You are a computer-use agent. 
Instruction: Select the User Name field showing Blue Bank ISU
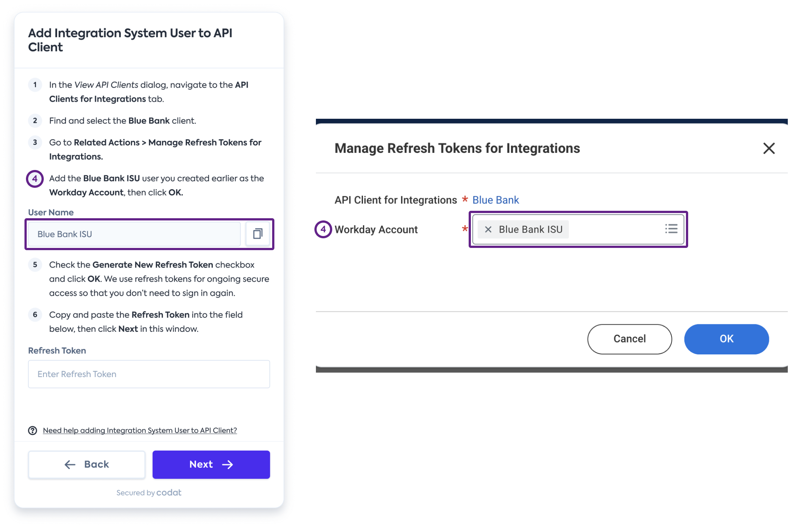[133, 234]
